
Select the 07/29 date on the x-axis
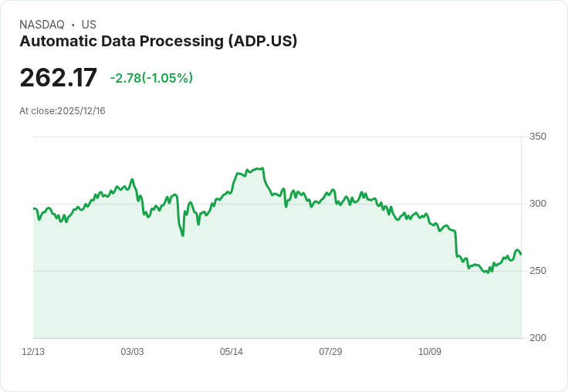pos(330,352)
